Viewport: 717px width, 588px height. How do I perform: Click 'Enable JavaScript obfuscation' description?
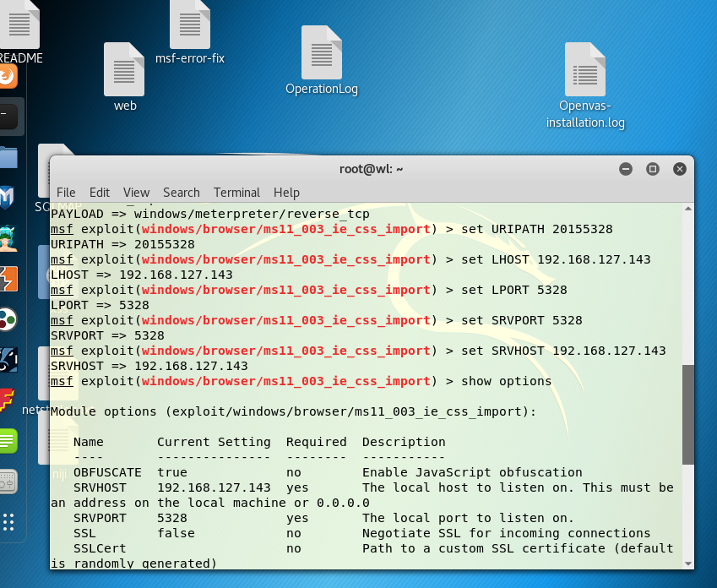point(472,472)
